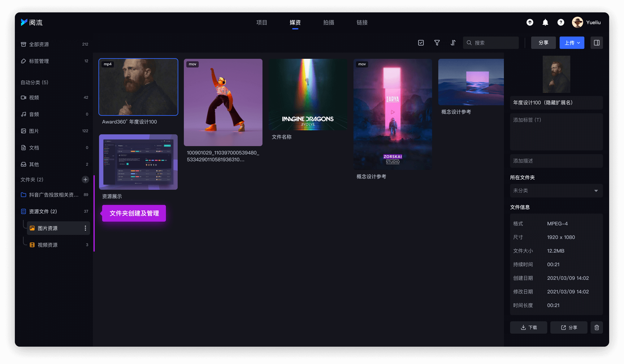Select the 视频资源 subfolder

58,245
